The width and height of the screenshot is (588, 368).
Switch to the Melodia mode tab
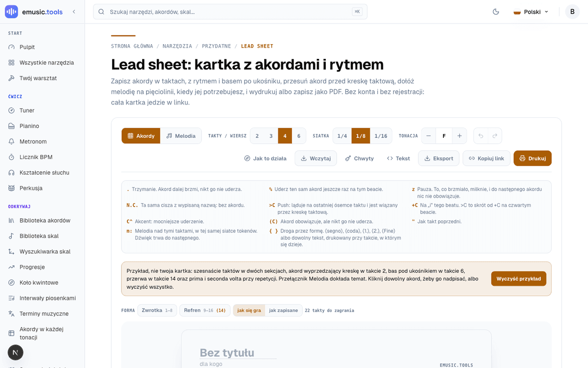click(181, 136)
